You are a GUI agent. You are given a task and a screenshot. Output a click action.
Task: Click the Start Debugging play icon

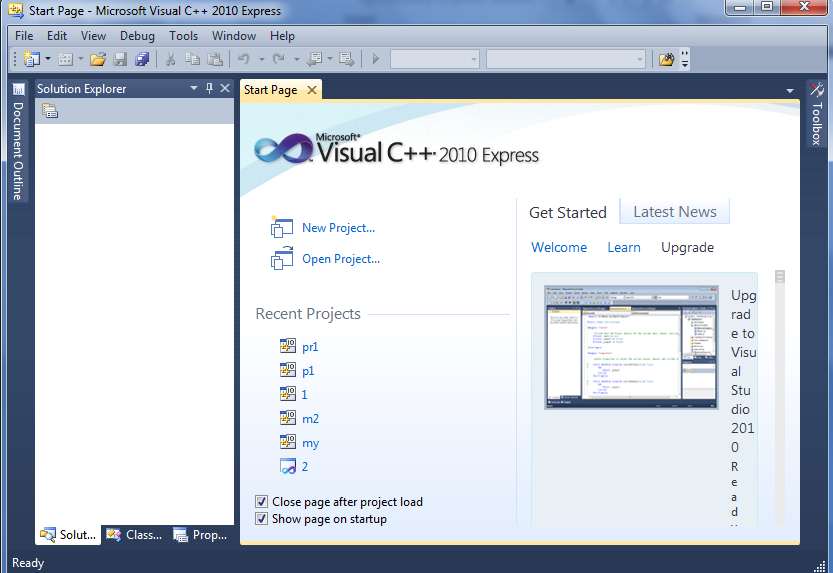pyautogui.click(x=376, y=58)
